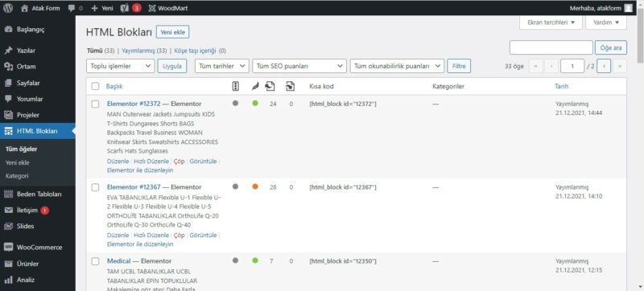The width and height of the screenshot is (644, 291).
Task: Click the Slides sidebar icon
Action: coord(8,226)
